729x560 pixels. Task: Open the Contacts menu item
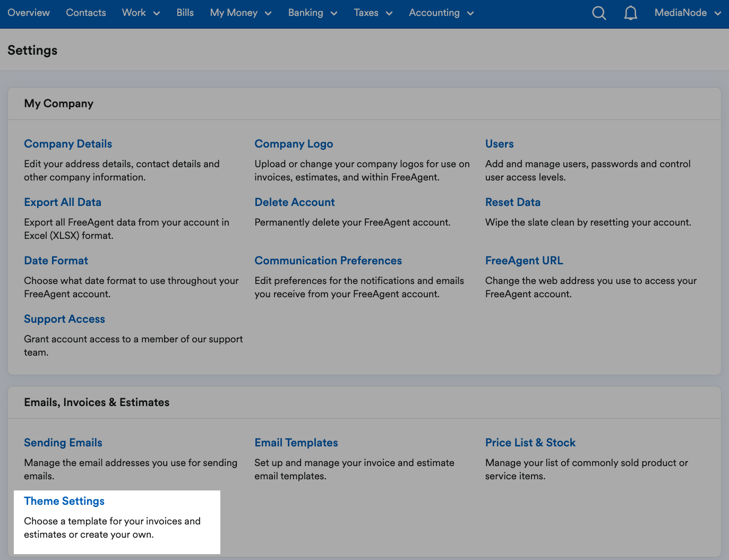[85, 13]
